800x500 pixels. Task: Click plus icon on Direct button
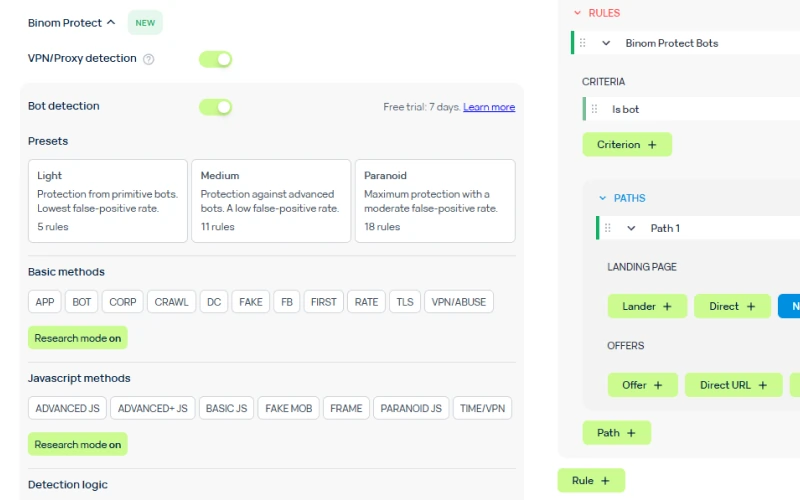pos(751,307)
